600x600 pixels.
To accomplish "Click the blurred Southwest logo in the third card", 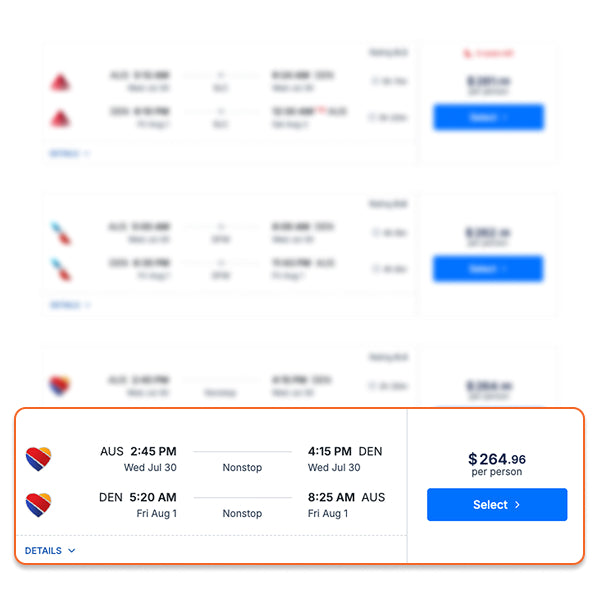I will (x=60, y=385).
